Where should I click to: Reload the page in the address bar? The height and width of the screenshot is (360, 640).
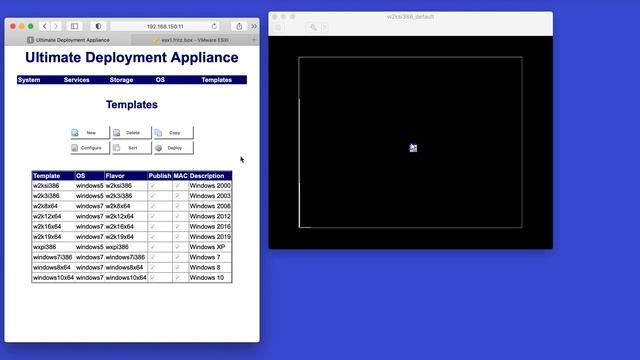[214, 26]
